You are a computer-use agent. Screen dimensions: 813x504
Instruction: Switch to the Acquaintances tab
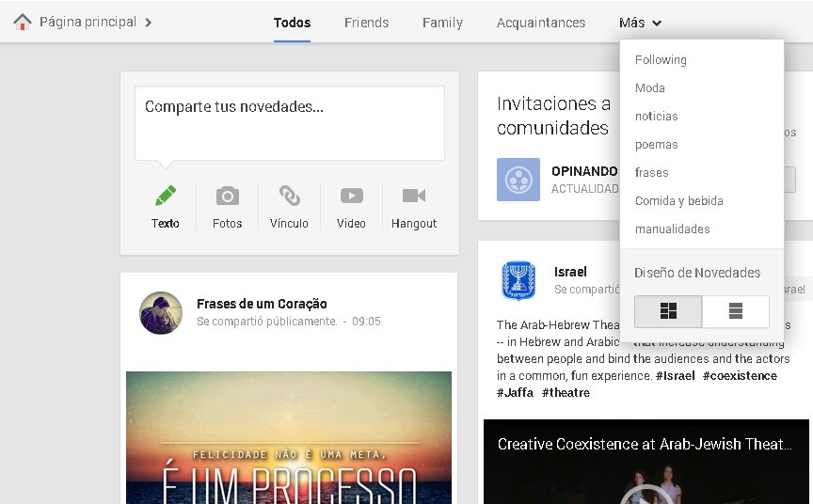click(541, 23)
